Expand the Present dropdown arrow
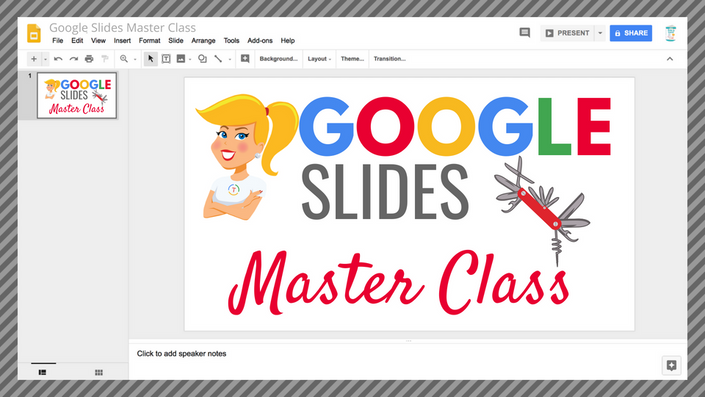705x397 pixels. [600, 33]
